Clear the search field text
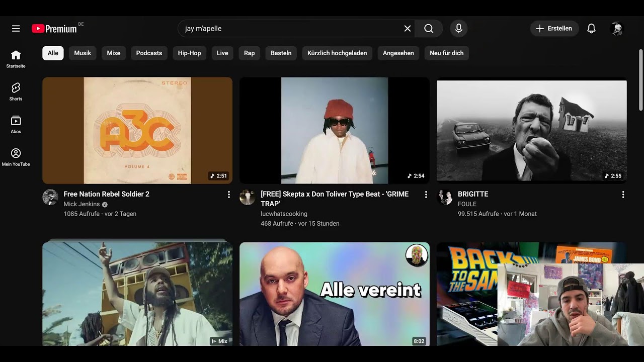The width and height of the screenshot is (644, 362). pyautogui.click(x=408, y=29)
